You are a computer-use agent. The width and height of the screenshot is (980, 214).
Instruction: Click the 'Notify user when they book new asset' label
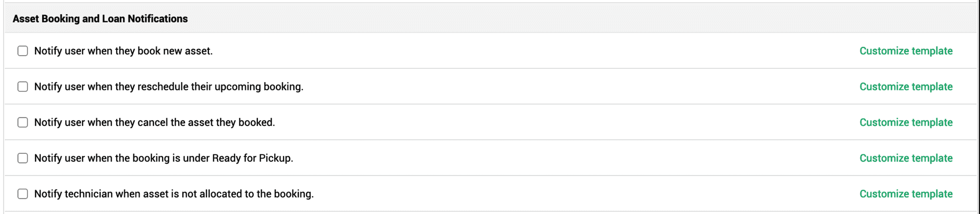click(123, 51)
